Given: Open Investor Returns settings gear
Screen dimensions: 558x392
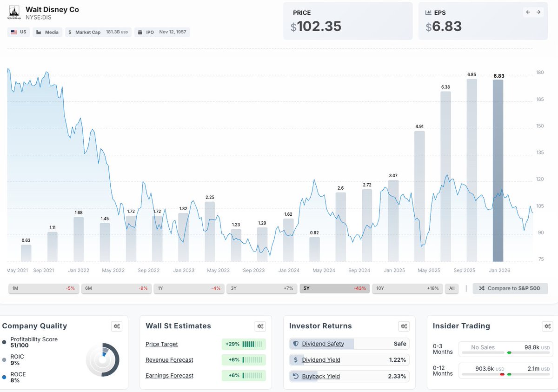Looking at the screenshot, I should (404, 326).
